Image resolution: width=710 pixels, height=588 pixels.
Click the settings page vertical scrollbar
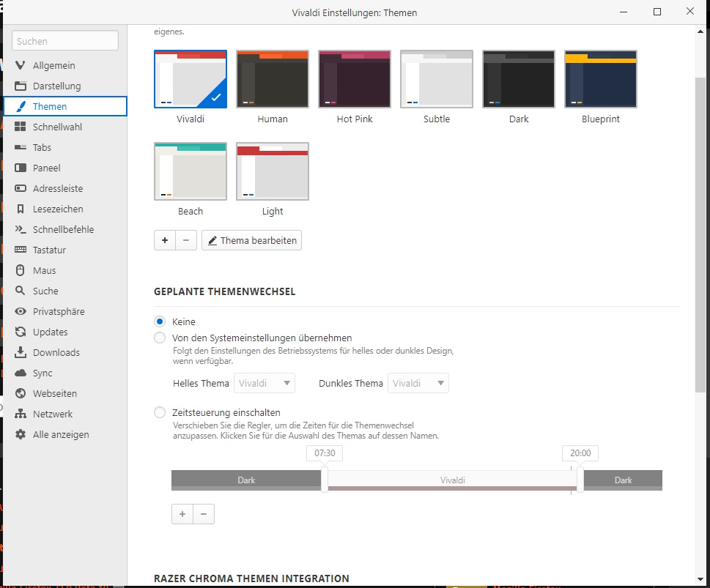[x=700, y=235]
